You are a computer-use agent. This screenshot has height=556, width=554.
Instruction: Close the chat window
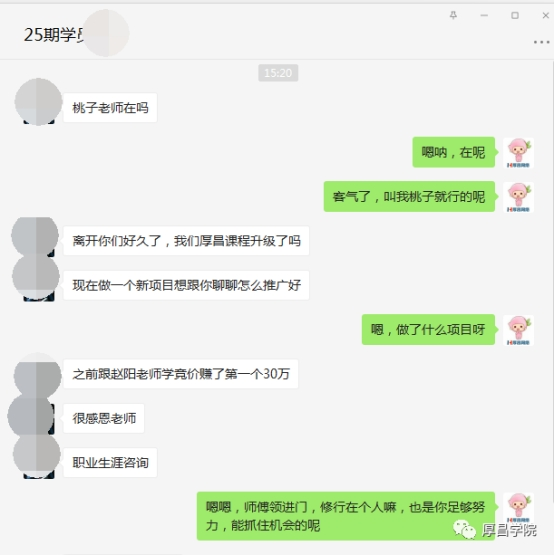[x=545, y=15]
